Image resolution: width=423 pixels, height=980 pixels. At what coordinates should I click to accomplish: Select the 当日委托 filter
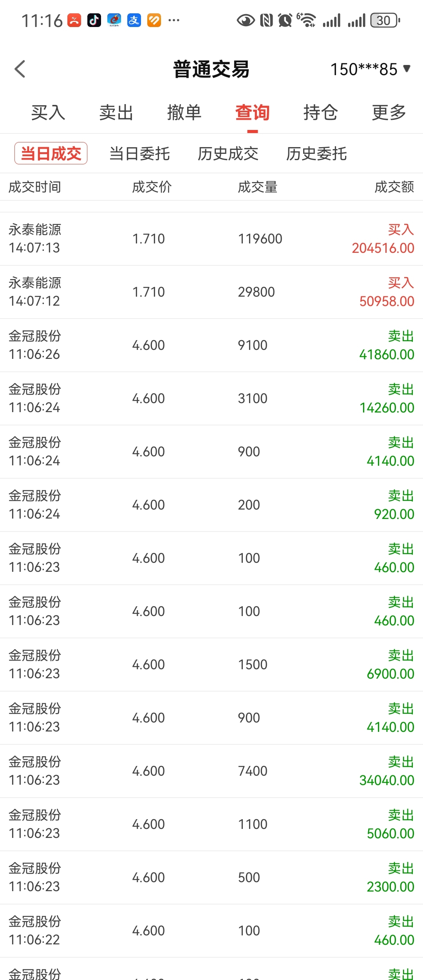point(139,153)
